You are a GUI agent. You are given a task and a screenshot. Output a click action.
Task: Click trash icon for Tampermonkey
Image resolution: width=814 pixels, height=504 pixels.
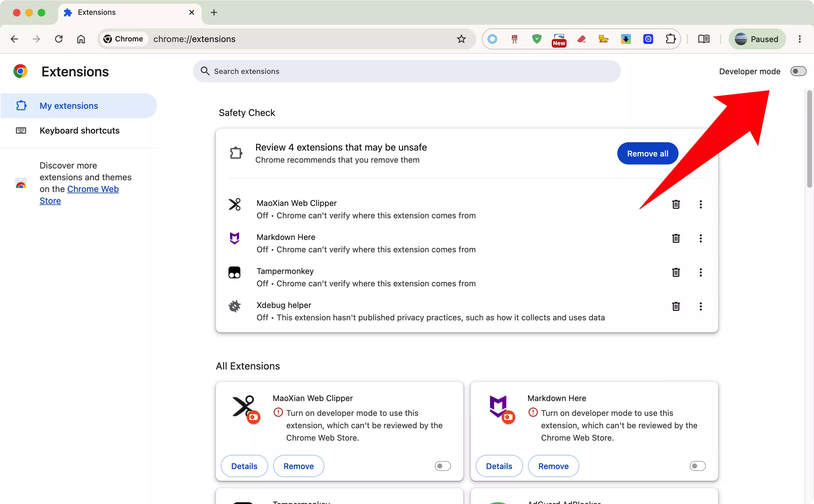pos(676,272)
